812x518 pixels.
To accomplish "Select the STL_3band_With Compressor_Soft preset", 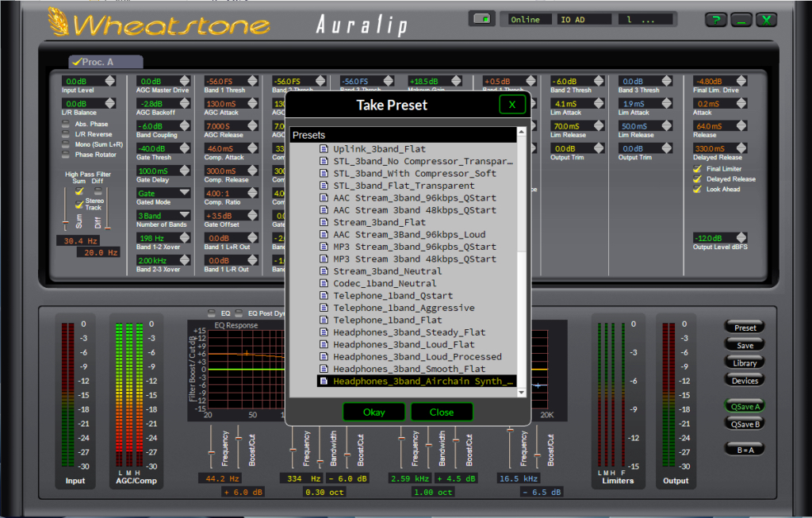I will 415,174.
